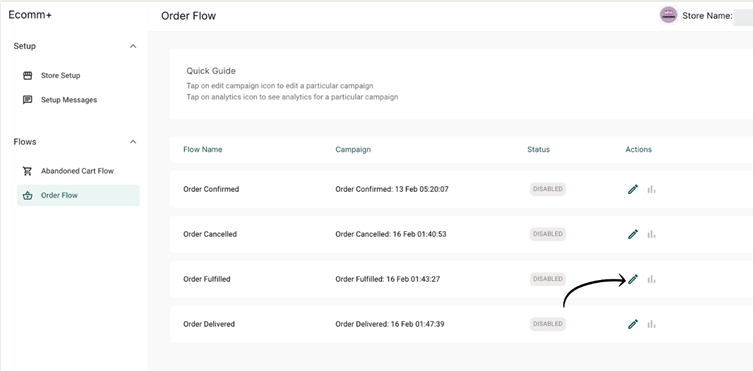Image resolution: width=753 pixels, height=371 pixels.
Task: Edit the Order Cancelled campaign pencil icon
Action: (633, 234)
